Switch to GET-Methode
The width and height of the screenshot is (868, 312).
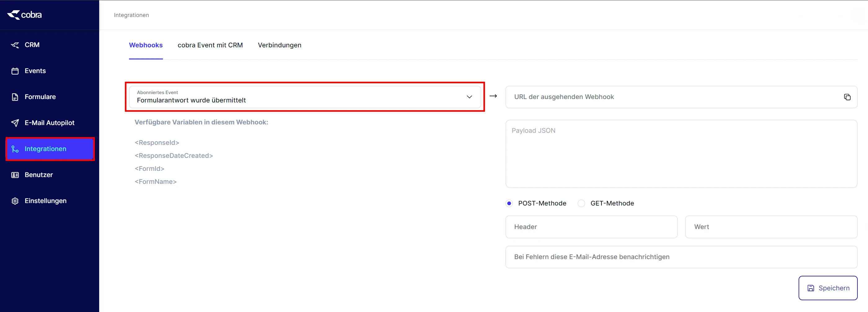tap(581, 203)
